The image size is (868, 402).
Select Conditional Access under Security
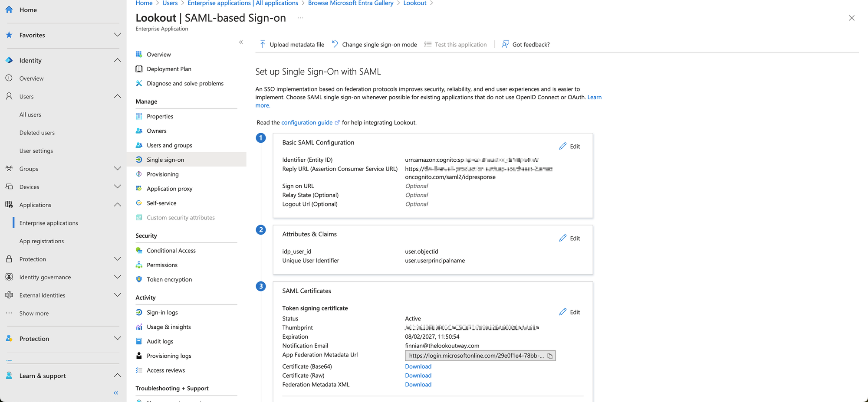(x=171, y=250)
